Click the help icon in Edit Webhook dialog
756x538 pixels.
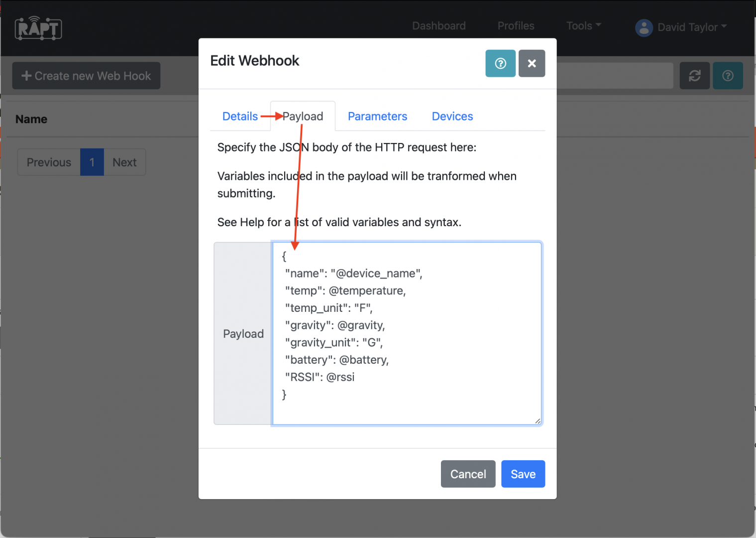pyautogui.click(x=500, y=63)
